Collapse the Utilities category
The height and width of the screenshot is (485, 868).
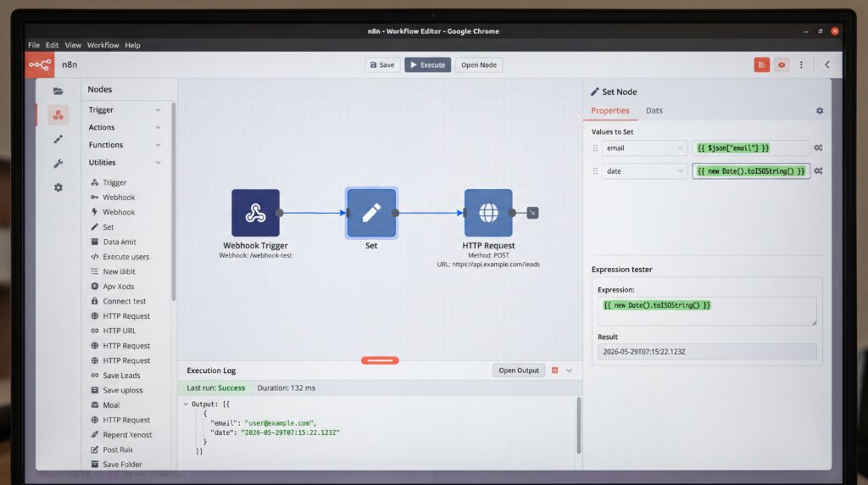click(125, 163)
